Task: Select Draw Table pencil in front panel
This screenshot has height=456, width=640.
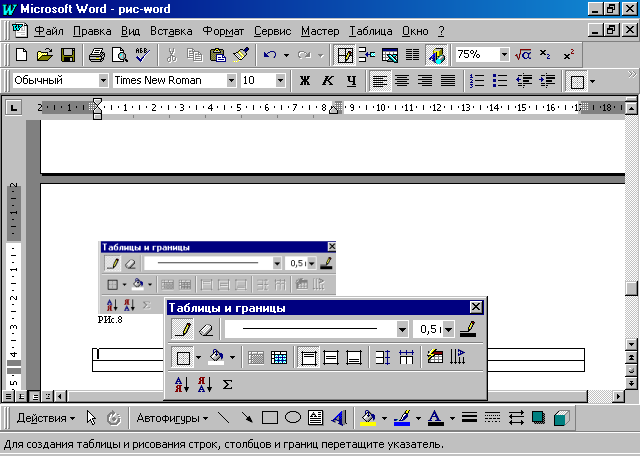Action: click(x=182, y=329)
